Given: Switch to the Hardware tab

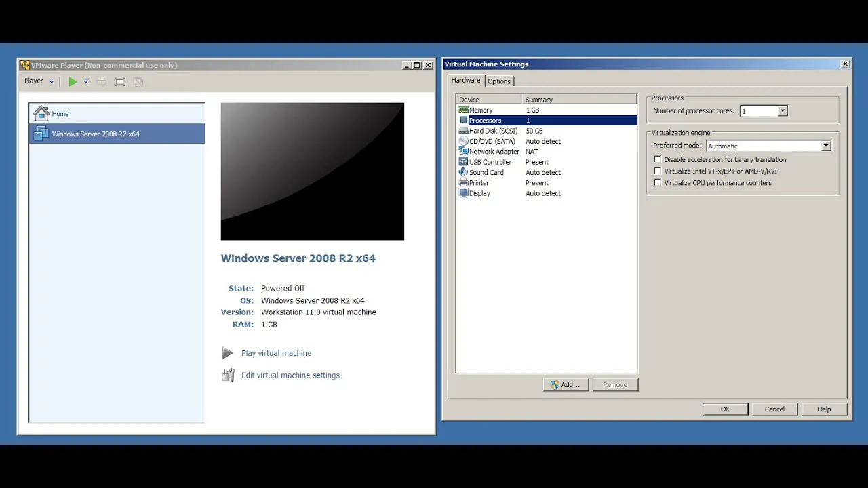Looking at the screenshot, I should [x=466, y=80].
